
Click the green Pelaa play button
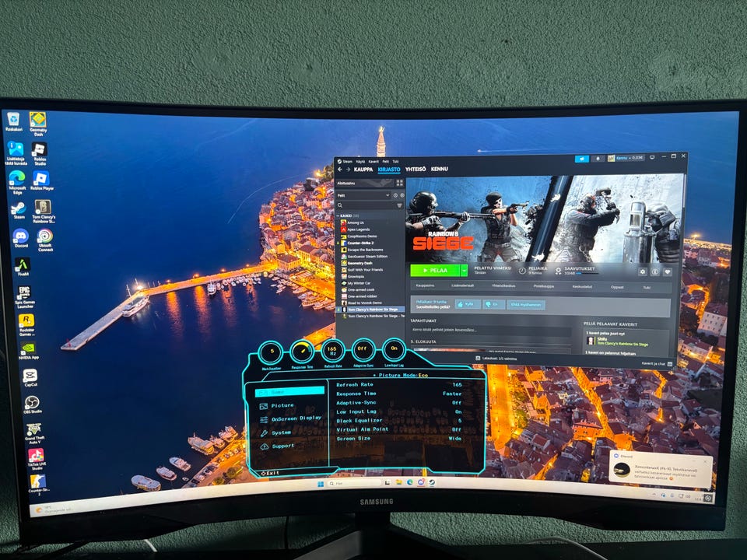click(435, 271)
